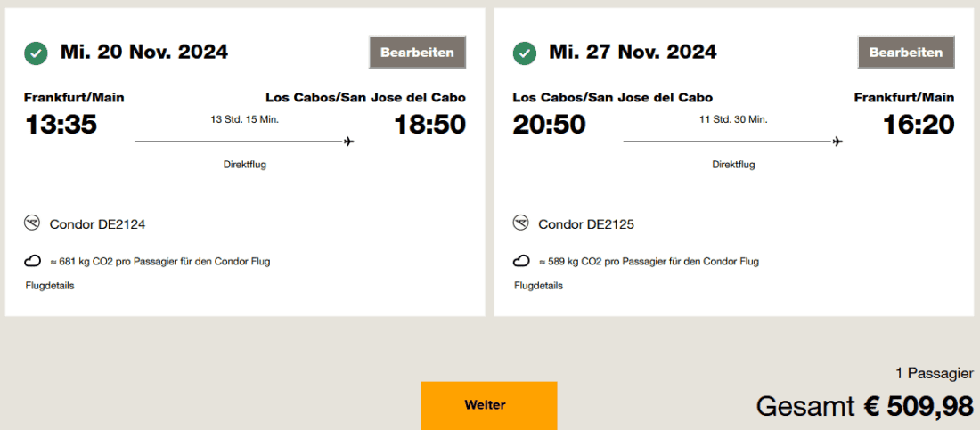Click the 1 Passagier text
The width and height of the screenshot is (980, 430).
pyautogui.click(x=935, y=373)
